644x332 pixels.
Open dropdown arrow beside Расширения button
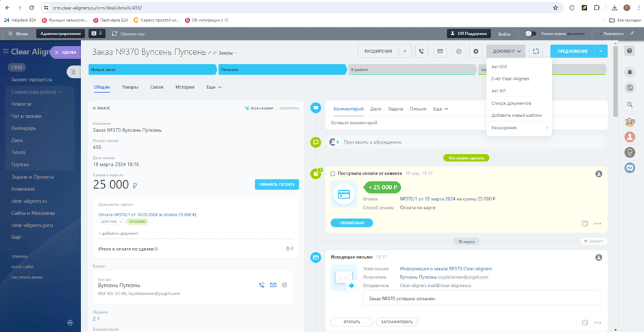[x=404, y=51]
